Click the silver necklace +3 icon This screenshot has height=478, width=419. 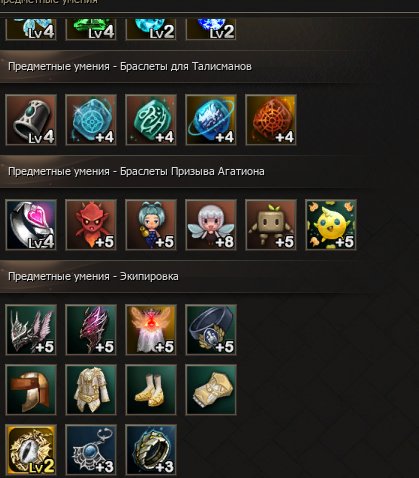[91, 450]
